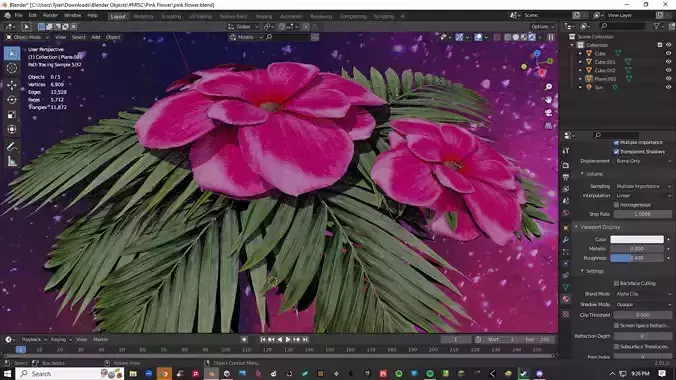Open the Render menu
The image size is (676, 380).
pyautogui.click(x=50, y=15)
